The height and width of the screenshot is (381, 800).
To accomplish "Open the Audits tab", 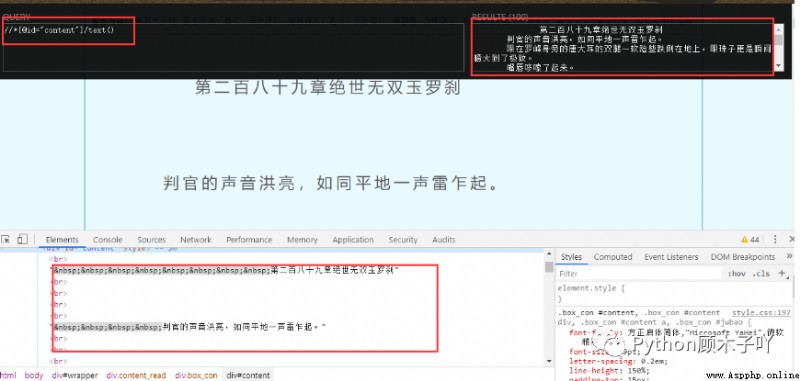I will pyautogui.click(x=443, y=239).
